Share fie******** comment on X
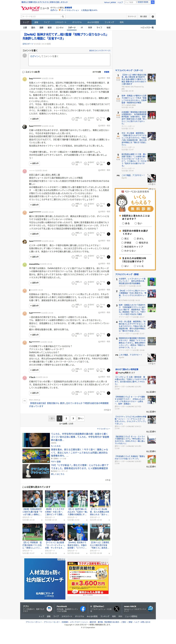 [x=109, y=370]
